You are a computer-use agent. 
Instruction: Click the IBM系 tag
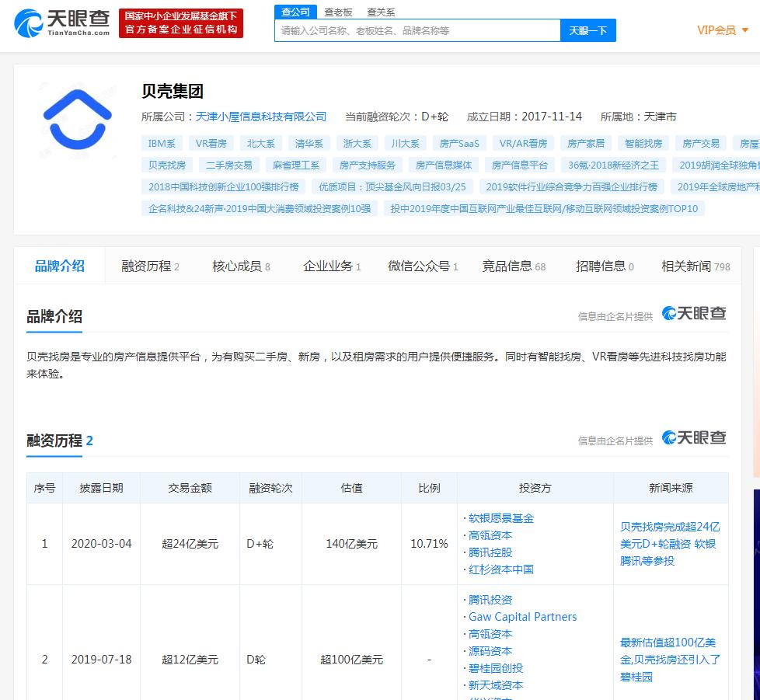pos(162,144)
